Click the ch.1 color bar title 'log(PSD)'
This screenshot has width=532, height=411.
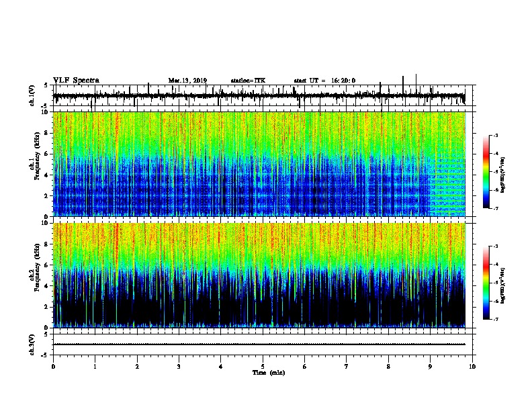(x=503, y=175)
